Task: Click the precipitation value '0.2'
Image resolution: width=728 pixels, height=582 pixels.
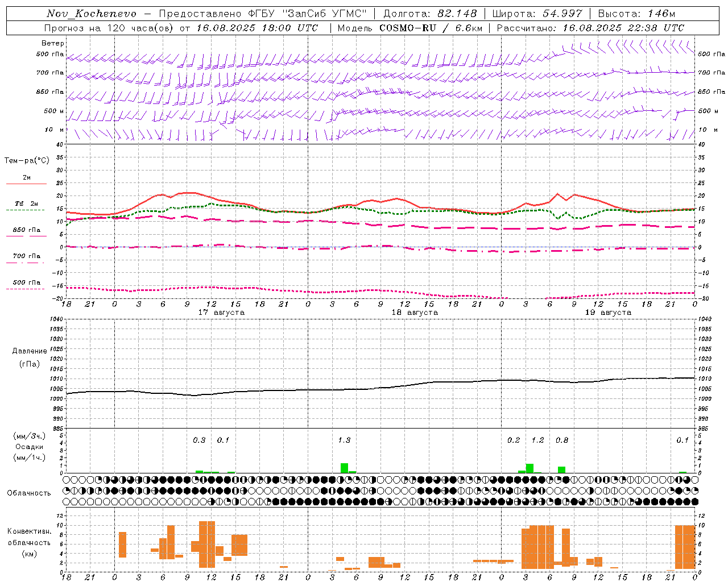Action: pyautogui.click(x=514, y=440)
